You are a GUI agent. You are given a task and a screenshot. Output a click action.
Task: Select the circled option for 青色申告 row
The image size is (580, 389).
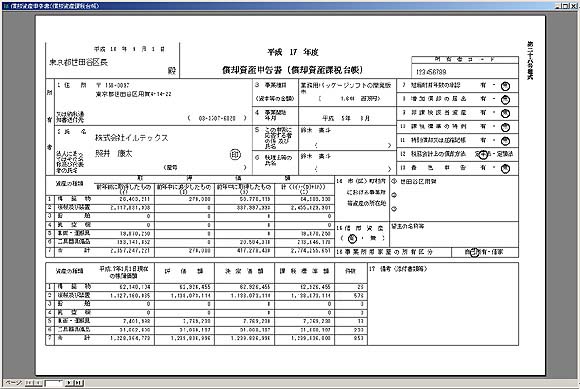point(505,169)
